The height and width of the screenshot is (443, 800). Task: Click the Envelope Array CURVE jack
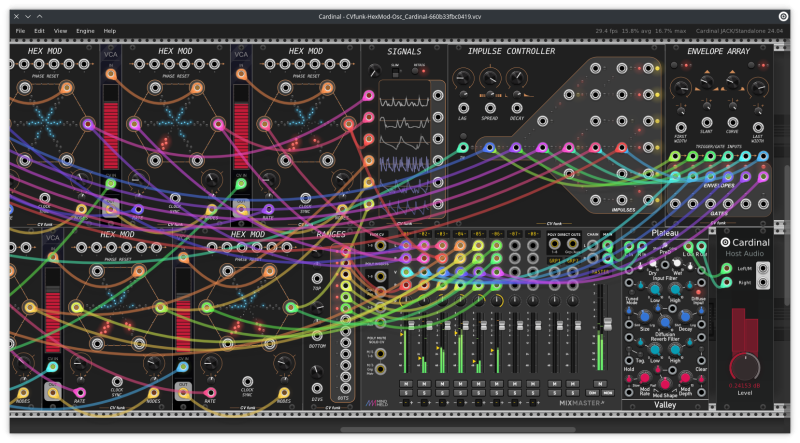[733, 122]
